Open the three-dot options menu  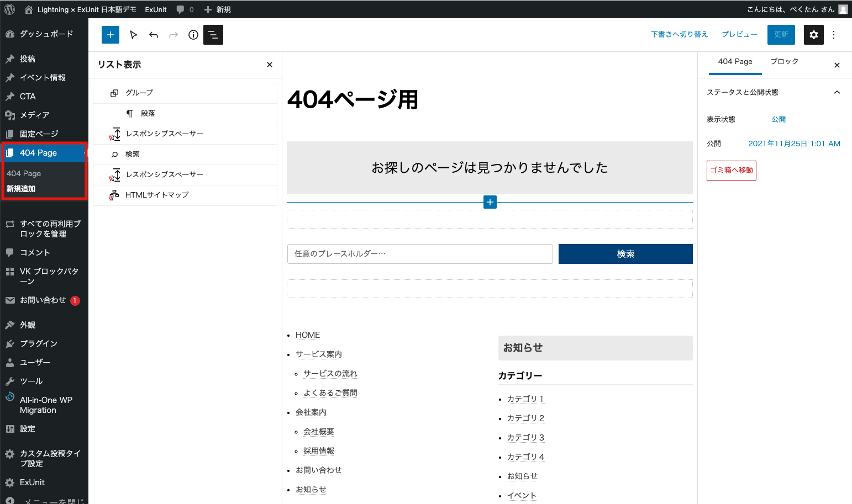[834, 35]
